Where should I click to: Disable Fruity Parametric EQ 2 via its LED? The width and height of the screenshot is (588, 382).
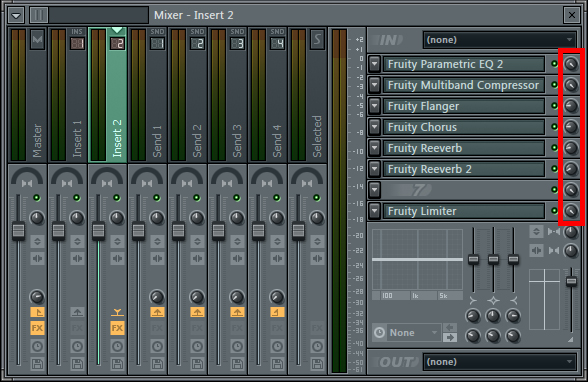click(554, 64)
